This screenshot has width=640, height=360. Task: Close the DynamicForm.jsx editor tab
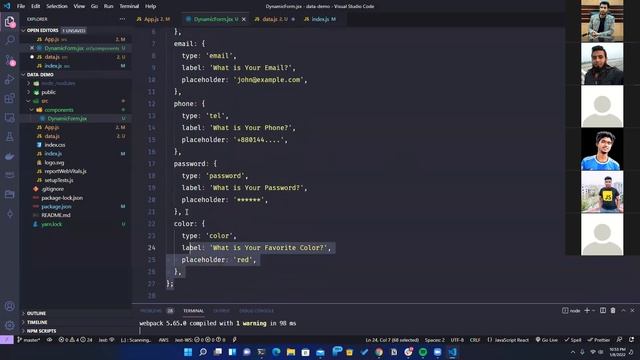[244, 19]
